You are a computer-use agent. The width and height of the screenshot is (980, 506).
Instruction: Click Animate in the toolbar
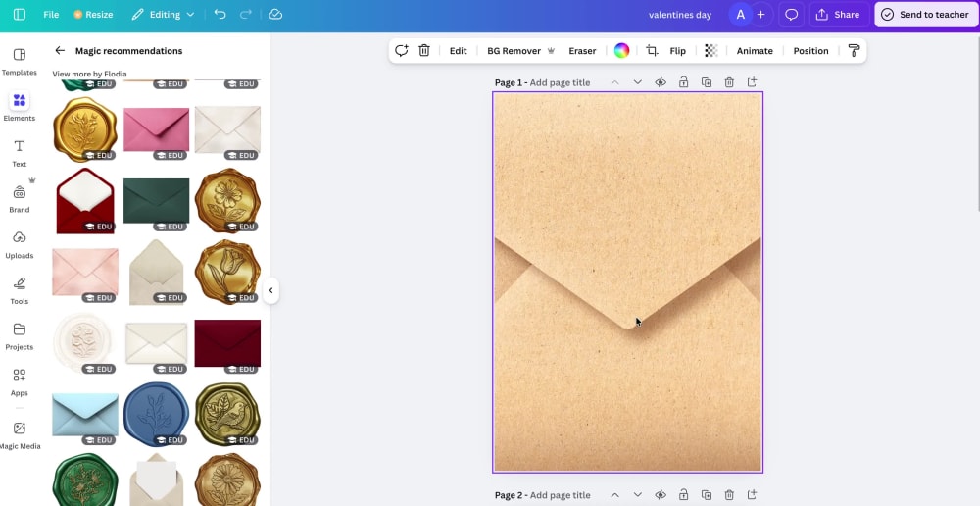coord(755,51)
